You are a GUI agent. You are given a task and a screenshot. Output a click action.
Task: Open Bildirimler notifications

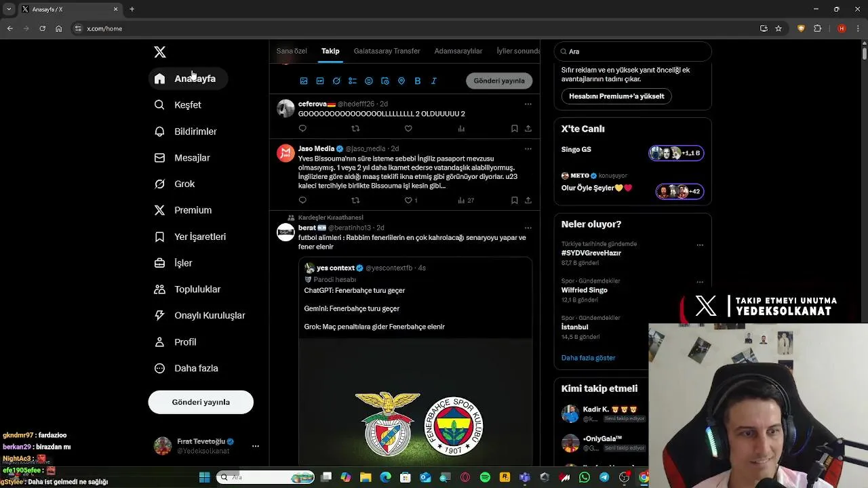tap(186, 131)
